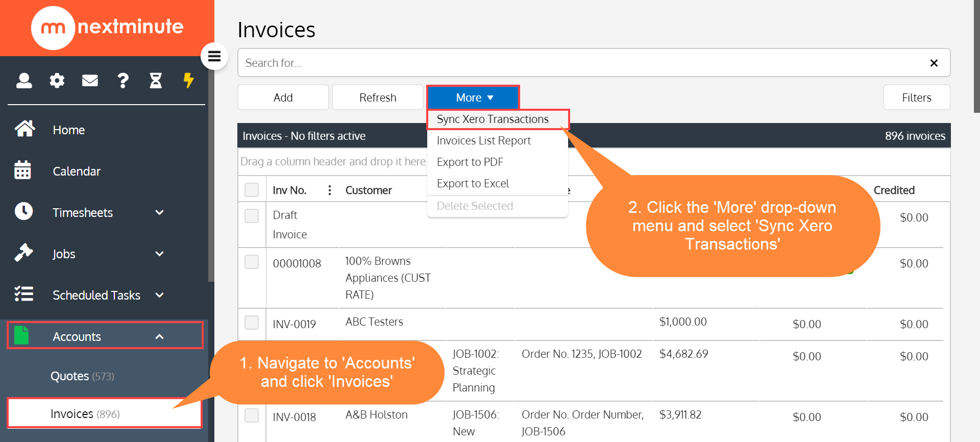Select checkbox for invoice 00001008

(x=252, y=262)
